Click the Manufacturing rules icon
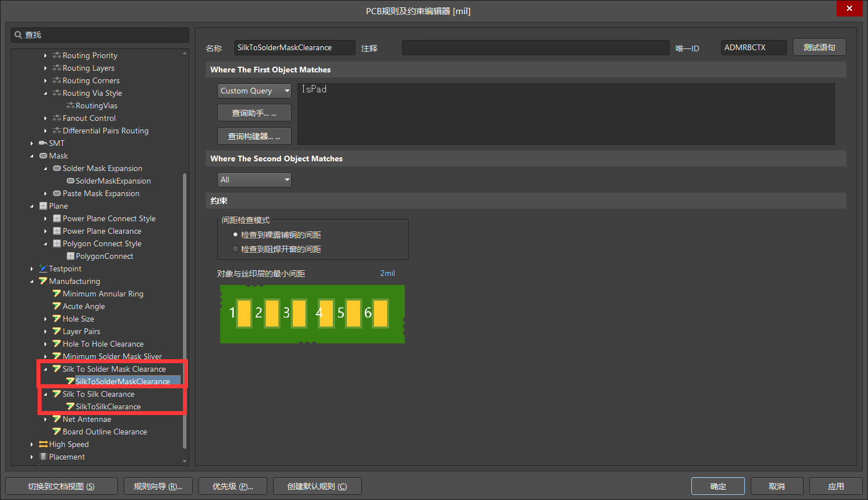The height and width of the screenshot is (500, 868). [43, 281]
